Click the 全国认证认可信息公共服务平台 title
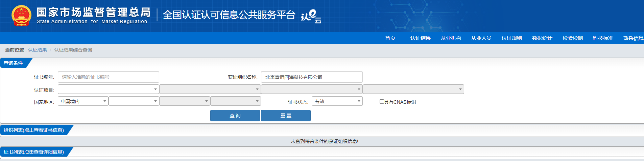The image size is (644, 161). tap(229, 15)
